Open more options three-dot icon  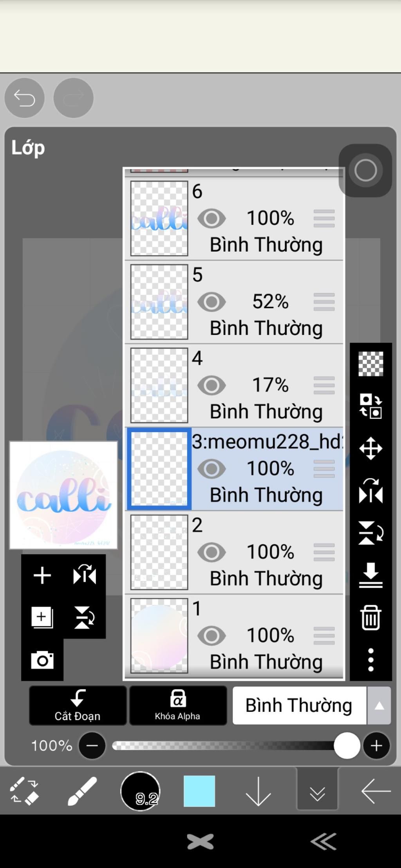click(x=370, y=660)
